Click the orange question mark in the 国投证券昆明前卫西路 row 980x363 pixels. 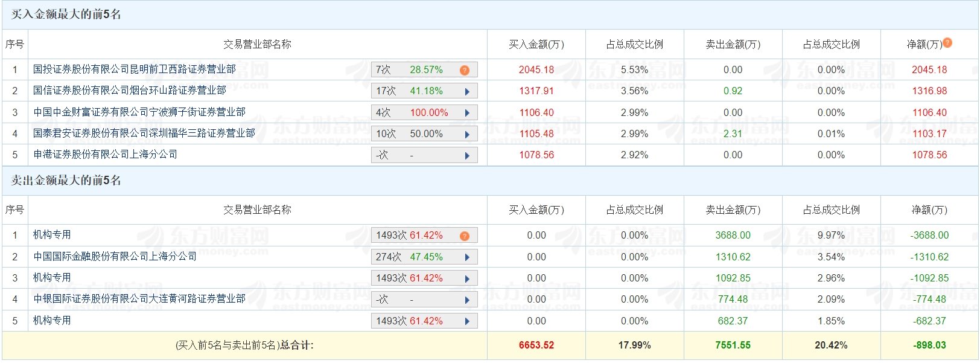point(464,70)
